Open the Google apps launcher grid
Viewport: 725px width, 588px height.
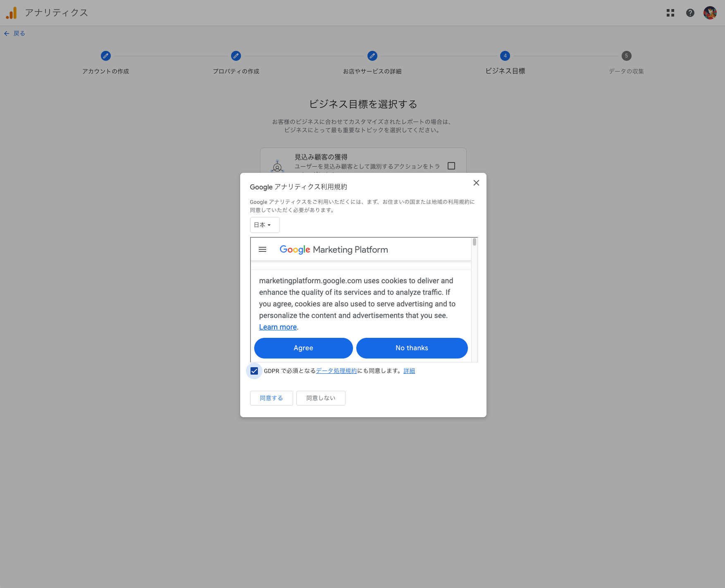point(670,13)
